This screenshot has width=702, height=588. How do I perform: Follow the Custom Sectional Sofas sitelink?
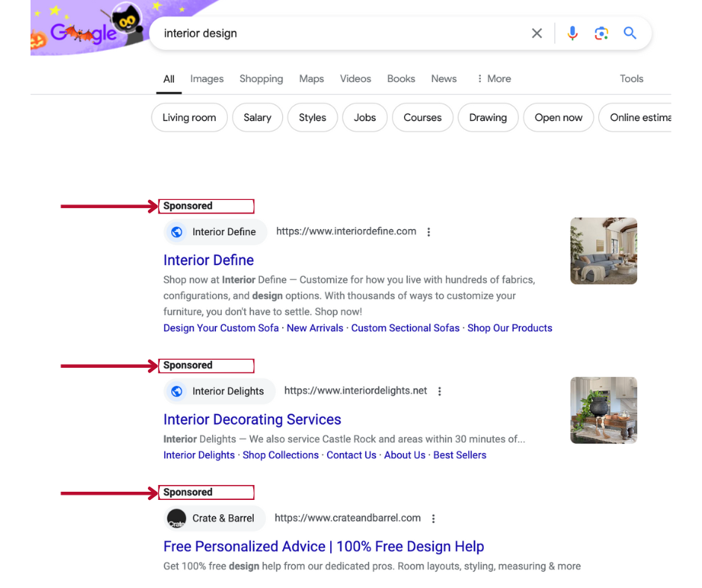click(x=406, y=328)
